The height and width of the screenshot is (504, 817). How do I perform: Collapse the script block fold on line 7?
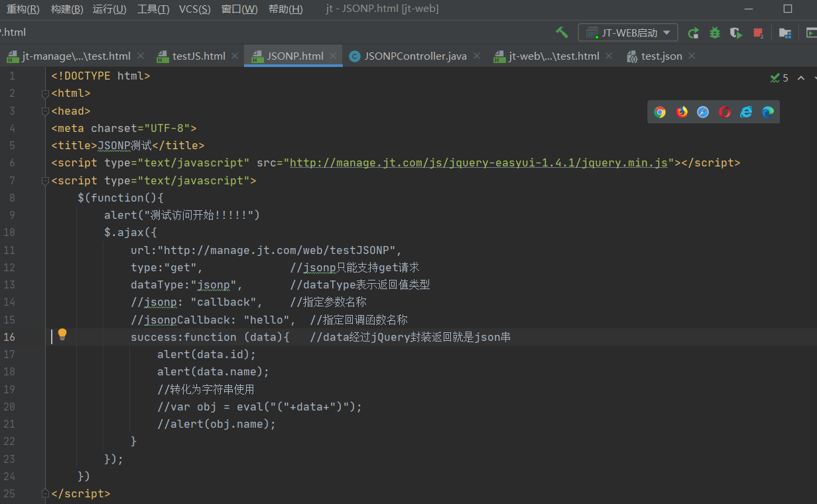tap(45, 180)
